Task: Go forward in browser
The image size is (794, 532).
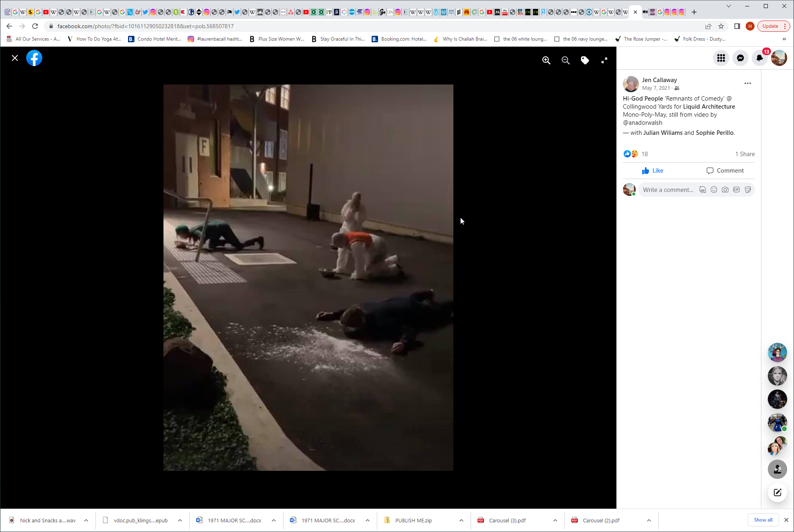Action: [22, 26]
